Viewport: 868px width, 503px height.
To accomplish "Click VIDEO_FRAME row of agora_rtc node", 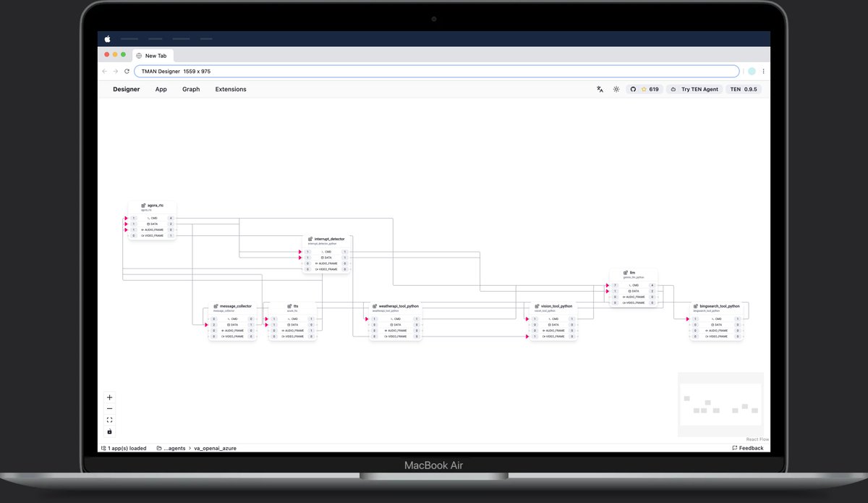I will pyautogui.click(x=153, y=235).
